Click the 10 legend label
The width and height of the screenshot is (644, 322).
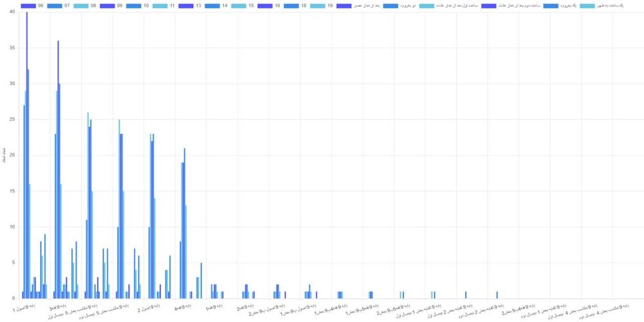pos(146,5)
